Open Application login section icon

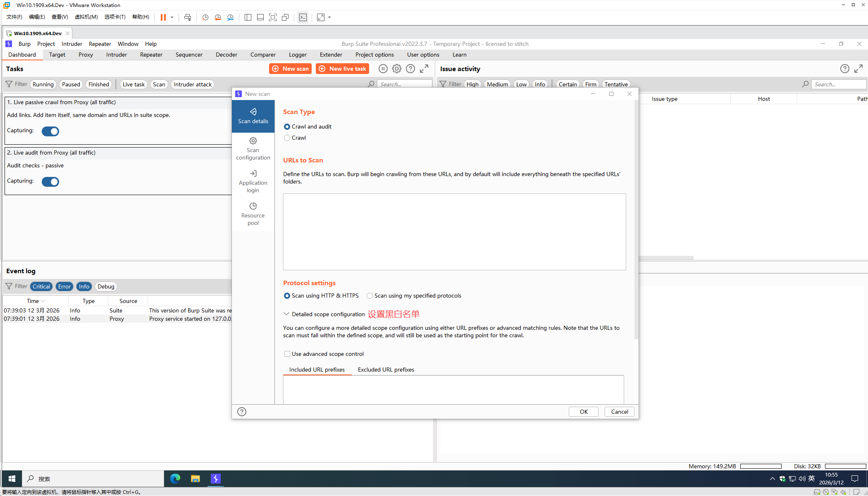pyautogui.click(x=253, y=174)
